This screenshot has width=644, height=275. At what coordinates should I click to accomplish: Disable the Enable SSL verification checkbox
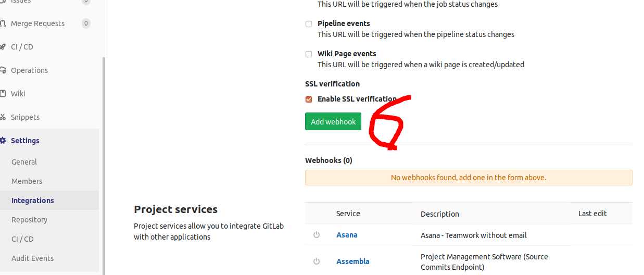tap(309, 99)
